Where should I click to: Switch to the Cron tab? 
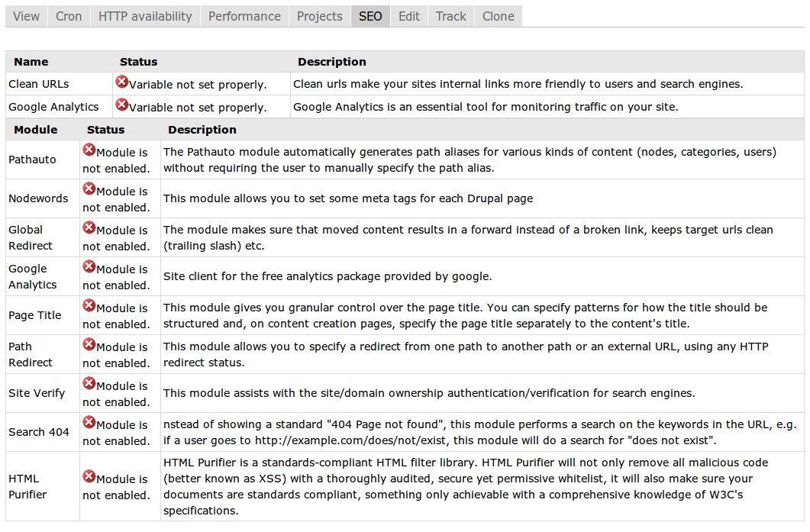pos(69,17)
